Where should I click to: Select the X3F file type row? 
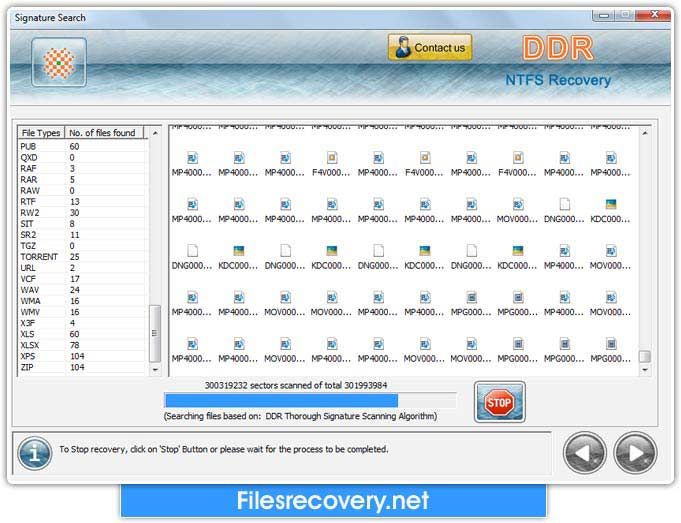(82, 323)
